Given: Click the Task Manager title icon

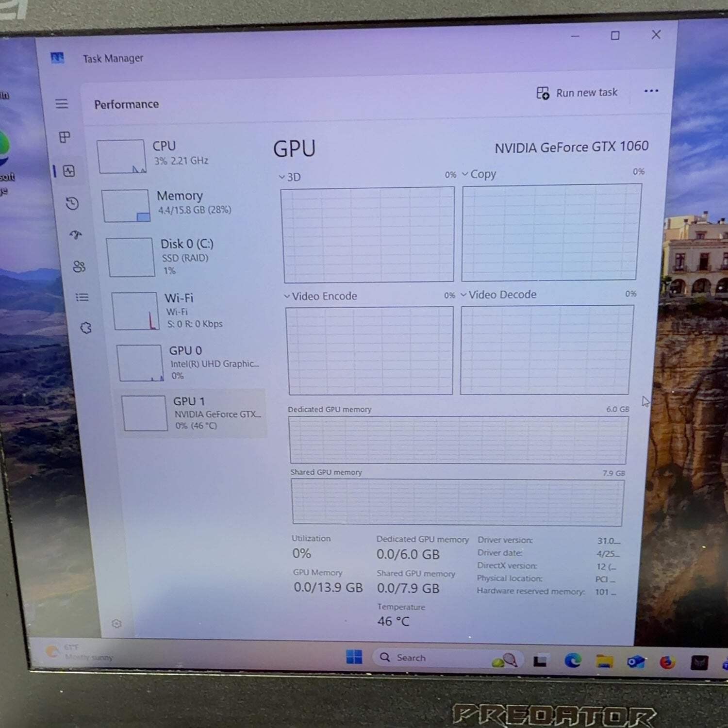Looking at the screenshot, I should [57, 58].
